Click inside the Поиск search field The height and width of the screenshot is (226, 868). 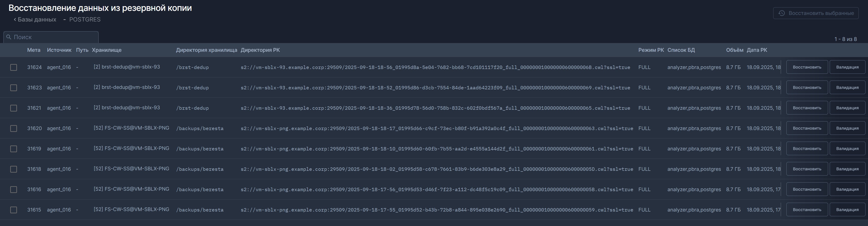tap(51, 37)
